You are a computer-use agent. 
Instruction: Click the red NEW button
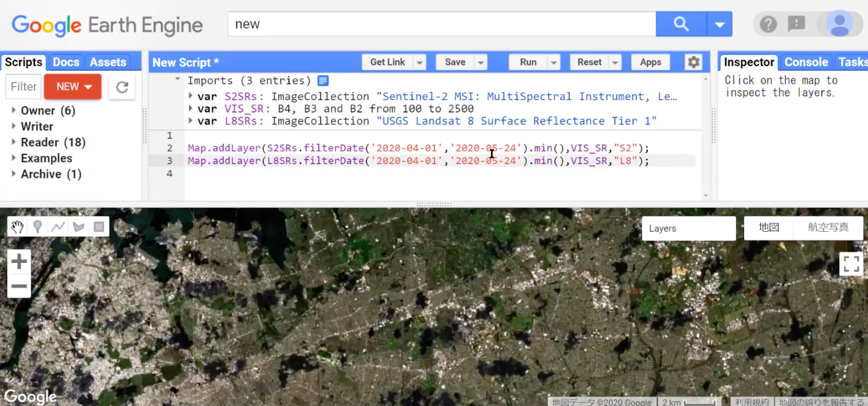point(73,87)
